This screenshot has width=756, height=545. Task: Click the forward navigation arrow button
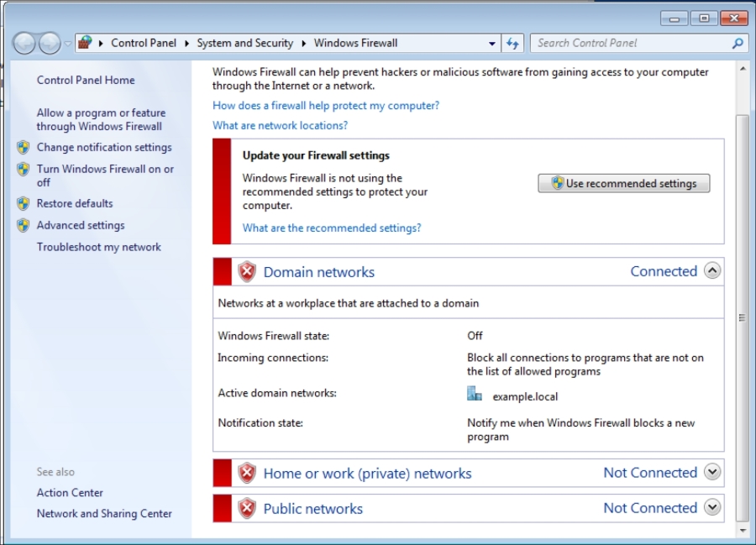pyautogui.click(x=50, y=43)
